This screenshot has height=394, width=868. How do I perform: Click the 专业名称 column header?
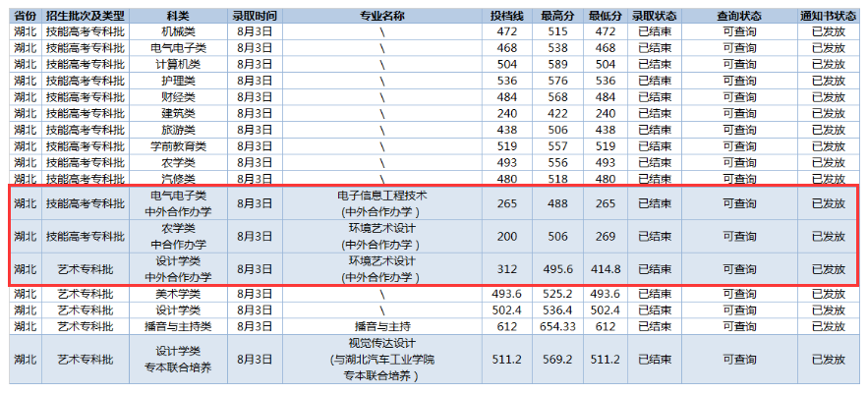click(382, 16)
